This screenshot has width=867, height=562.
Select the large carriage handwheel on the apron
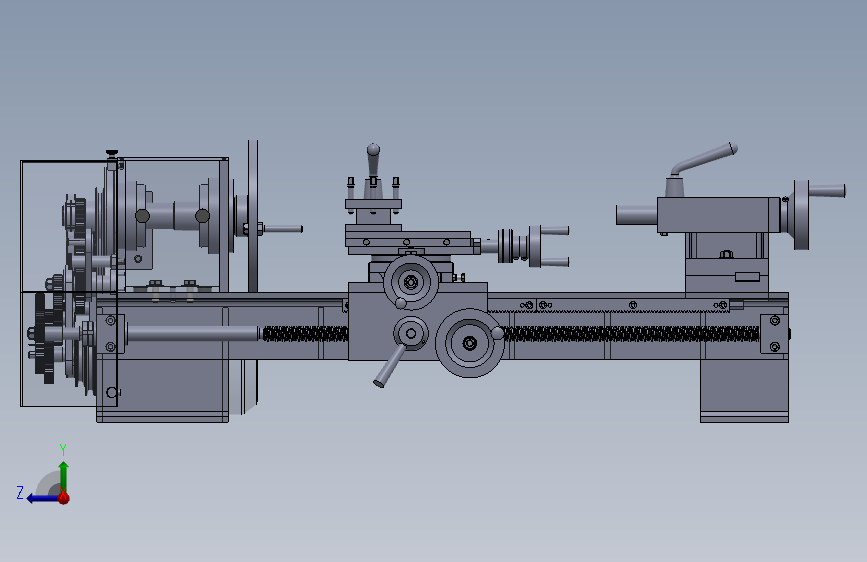tap(469, 343)
